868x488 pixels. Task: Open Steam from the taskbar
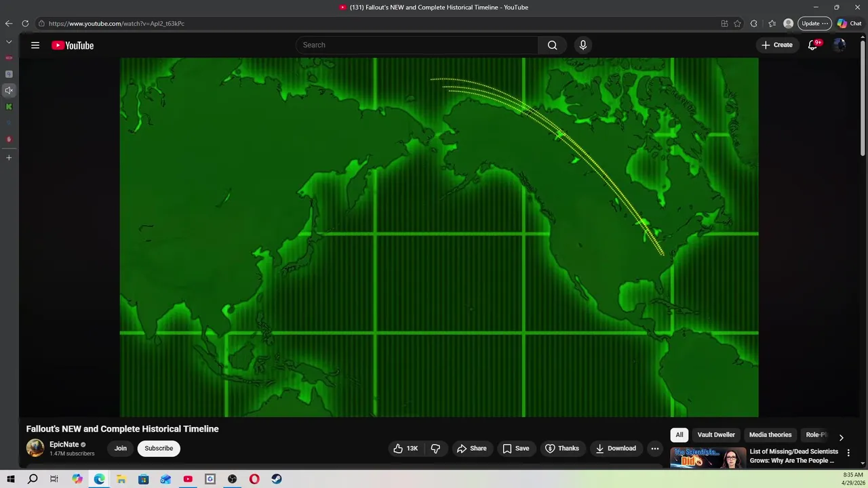point(277,479)
